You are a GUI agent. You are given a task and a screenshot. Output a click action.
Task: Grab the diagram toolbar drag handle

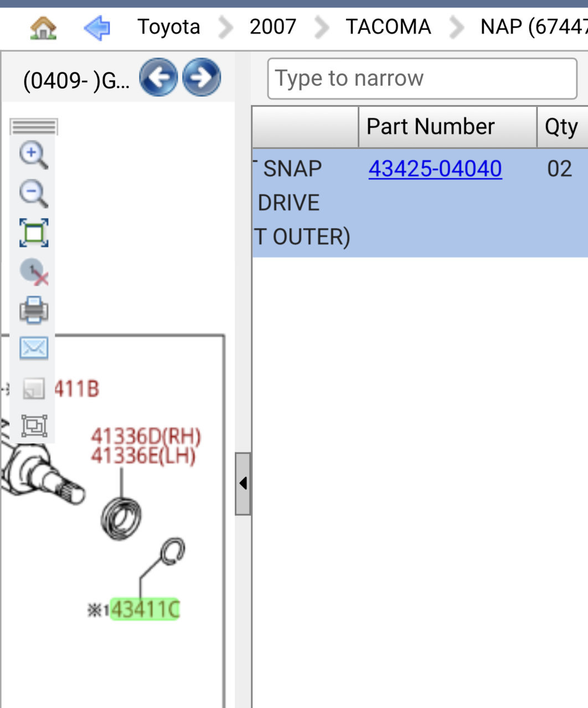(x=34, y=127)
